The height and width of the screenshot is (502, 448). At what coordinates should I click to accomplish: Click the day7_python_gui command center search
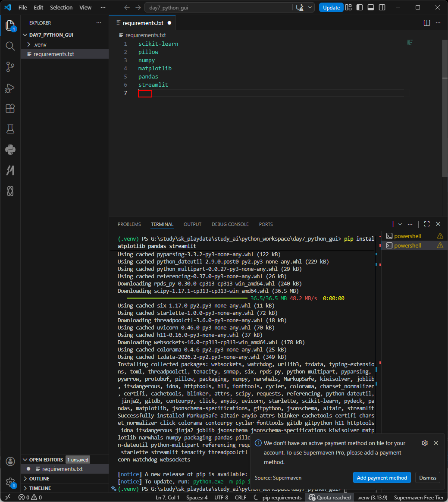pos(219,7)
